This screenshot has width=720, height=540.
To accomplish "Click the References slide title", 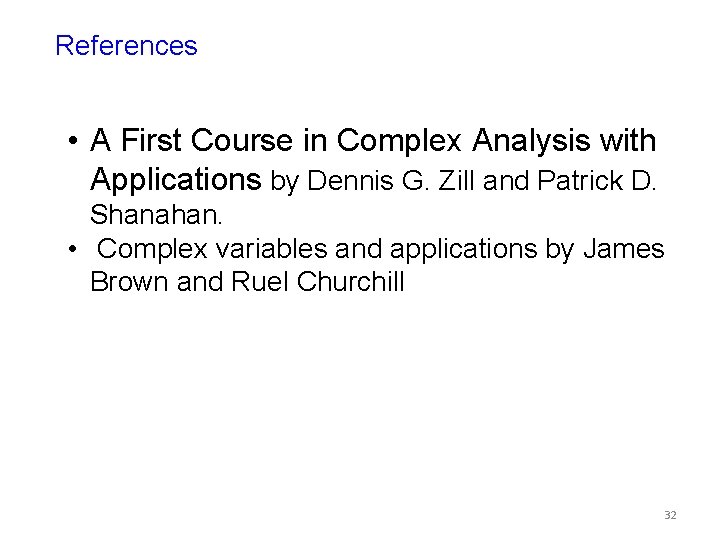I will pos(126,46).
